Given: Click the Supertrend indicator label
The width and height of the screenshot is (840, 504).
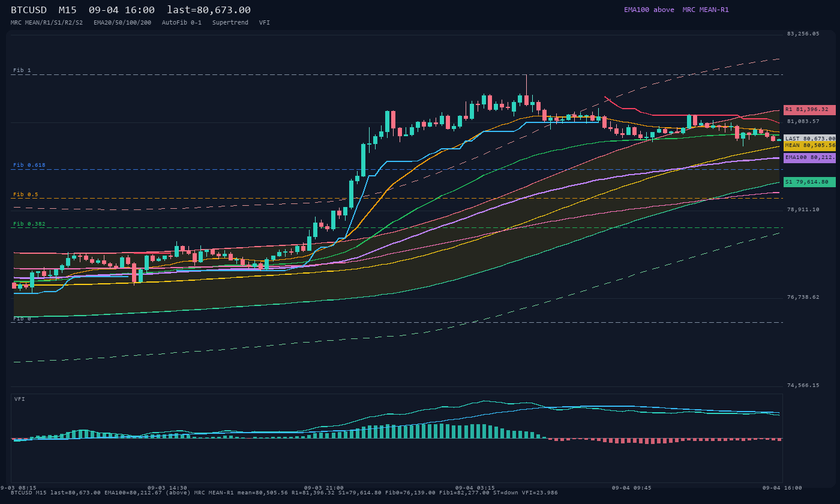Looking at the screenshot, I should coord(230,23).
